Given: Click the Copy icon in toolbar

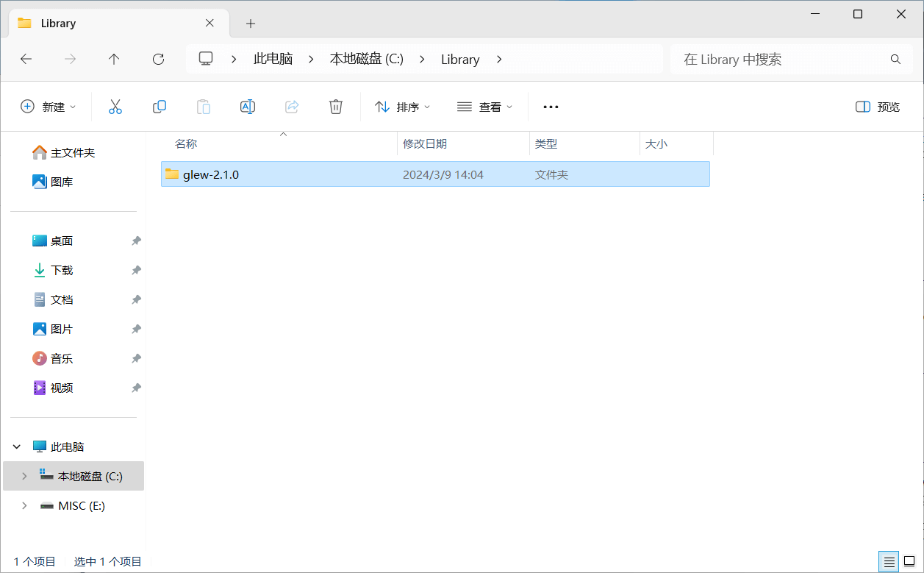Looking at the screenshot, I should pyautogui.click(x=160, y=107).
